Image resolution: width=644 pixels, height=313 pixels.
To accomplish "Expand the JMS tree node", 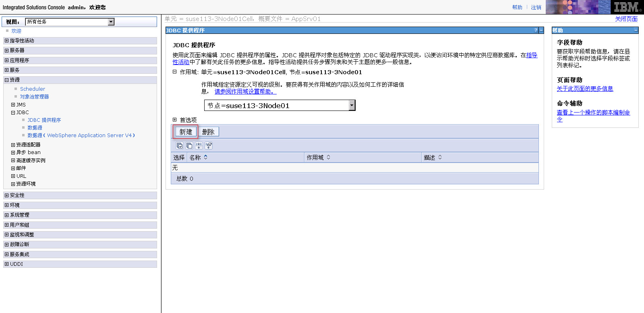I will coord(13,104).
